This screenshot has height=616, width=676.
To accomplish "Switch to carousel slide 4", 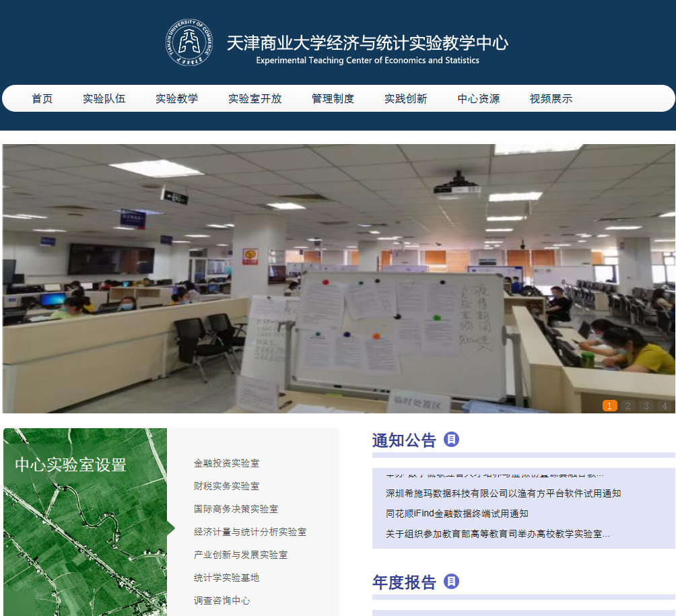I will click(665, 406).
